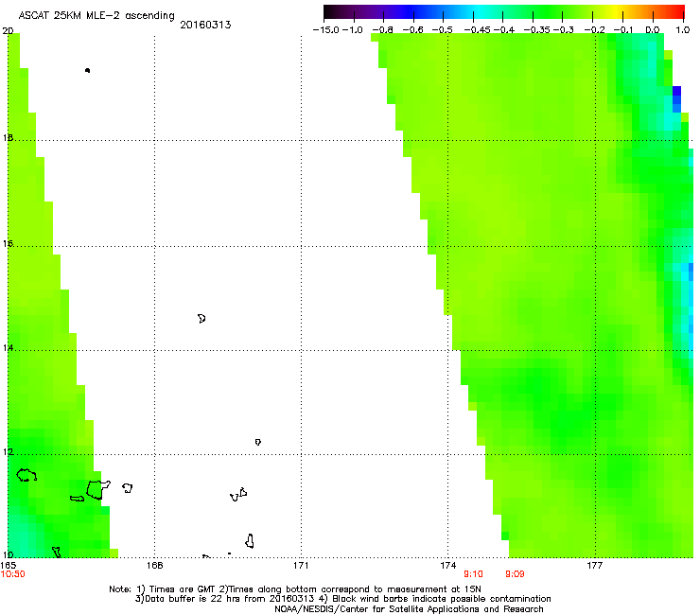Viewport: 700px width, 615px height.
Task: Click the longitude label 168
Action: coord(154,566)
